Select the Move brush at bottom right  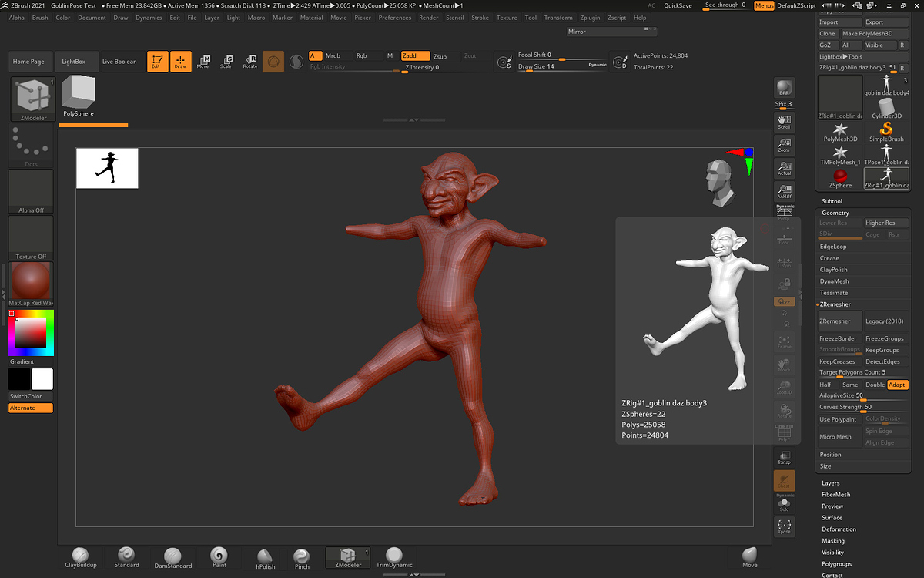[x=749, y=558]
